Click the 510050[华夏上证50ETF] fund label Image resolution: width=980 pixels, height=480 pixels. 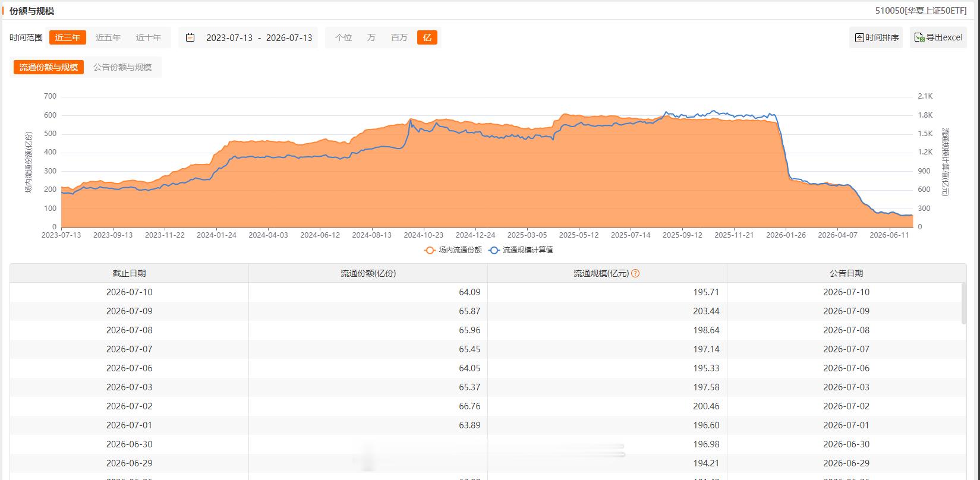[921, 11]
